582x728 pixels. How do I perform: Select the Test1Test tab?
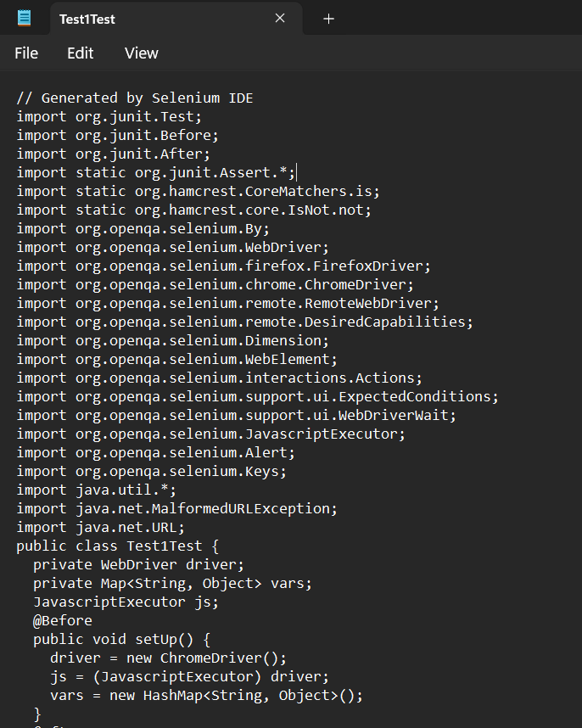pos(153,19)
